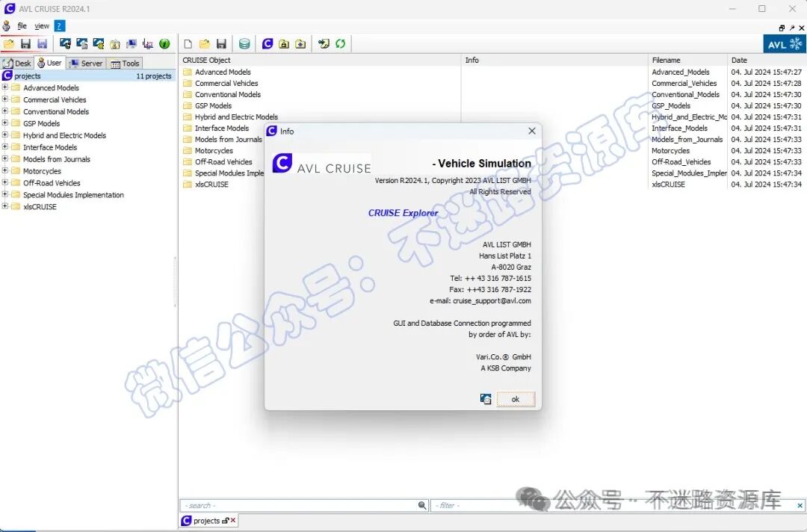
Task: Expand the GSP Models tree node
Action: (5, 123)
